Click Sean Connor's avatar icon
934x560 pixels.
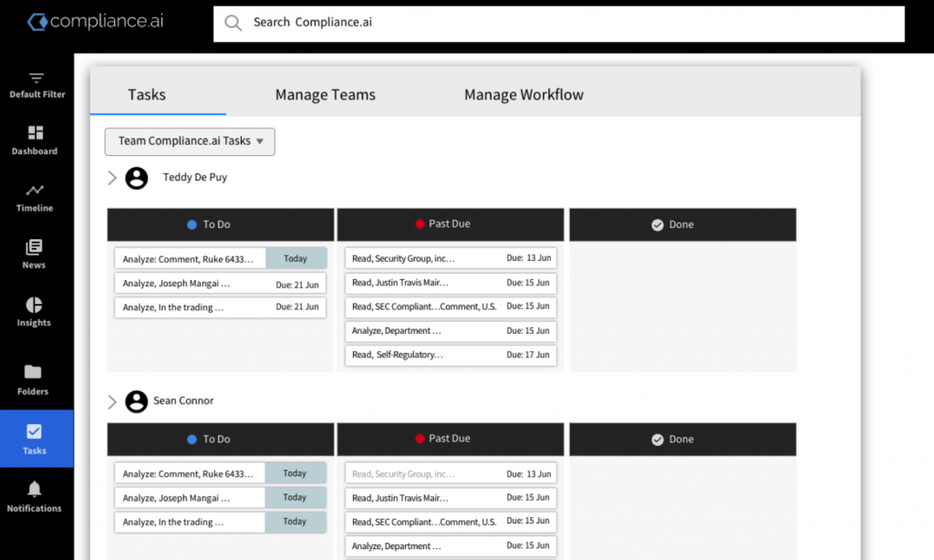point(137,401)
